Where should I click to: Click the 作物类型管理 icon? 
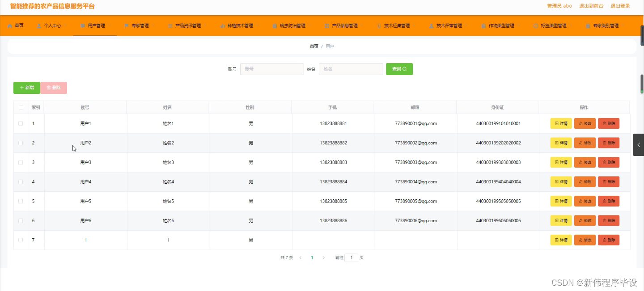pyautogui.click(x=484, y=25)
